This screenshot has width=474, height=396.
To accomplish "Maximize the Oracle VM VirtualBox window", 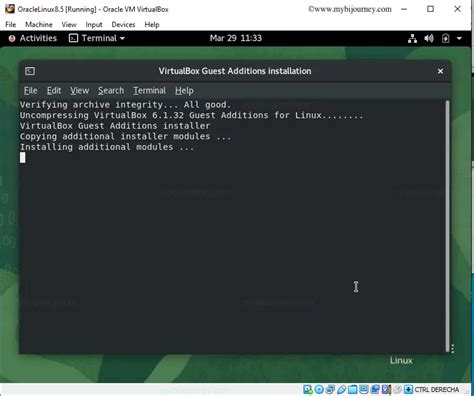I will coord(430,9).
